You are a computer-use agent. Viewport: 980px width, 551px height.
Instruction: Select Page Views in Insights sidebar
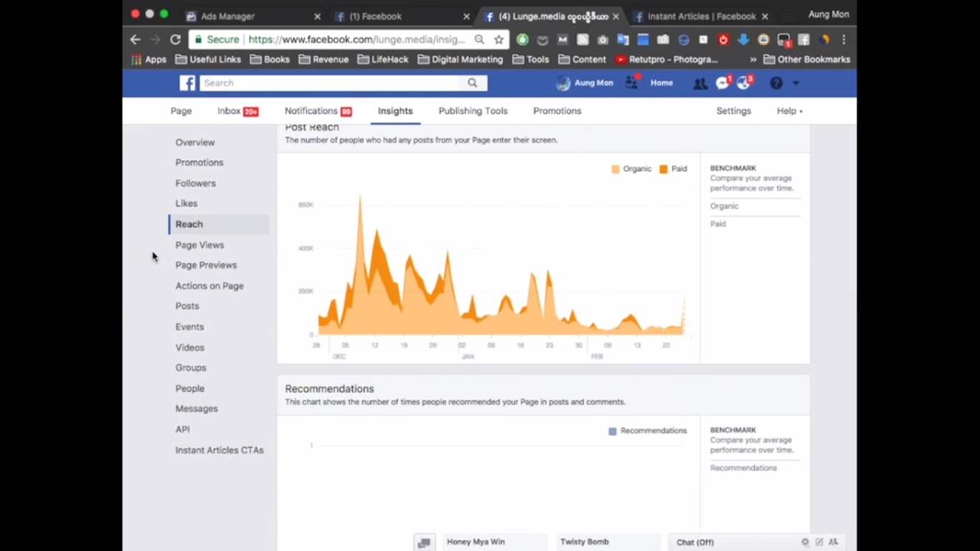pyautogui.click(x=199, y=245)
